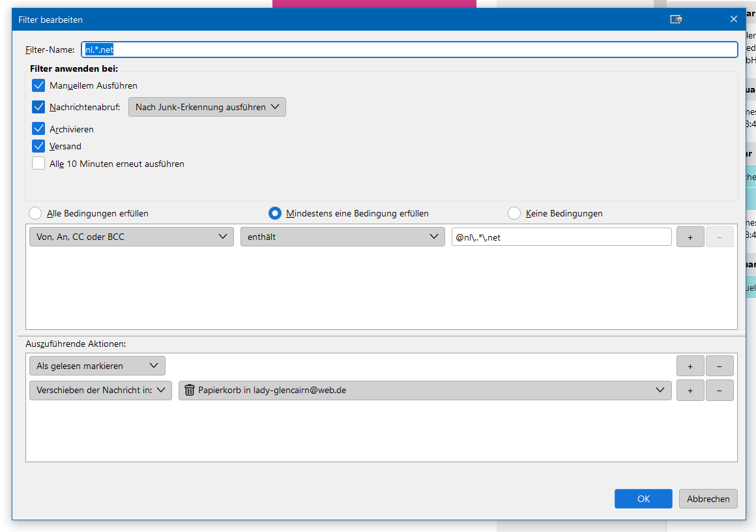
Task: Choose Keine Bedingungen radio option
Action: click(514, 213)
